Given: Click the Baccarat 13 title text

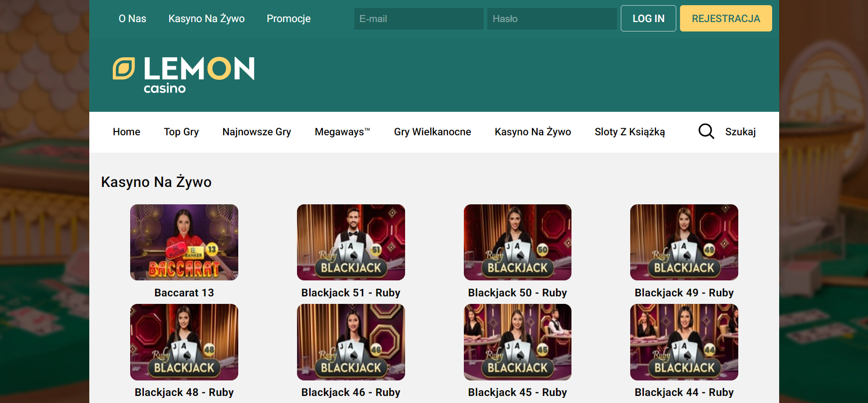Looking at the screenshot, I should 184,293.
